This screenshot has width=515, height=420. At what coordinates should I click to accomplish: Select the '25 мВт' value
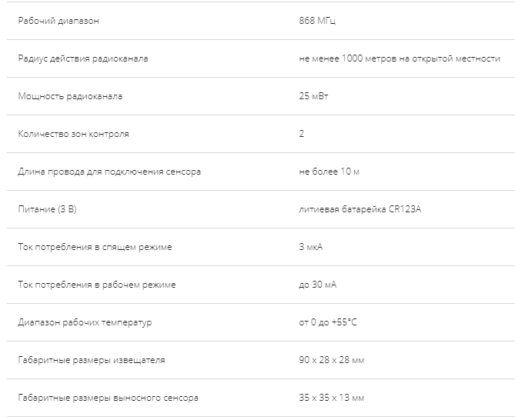click(x=313, y=96)
